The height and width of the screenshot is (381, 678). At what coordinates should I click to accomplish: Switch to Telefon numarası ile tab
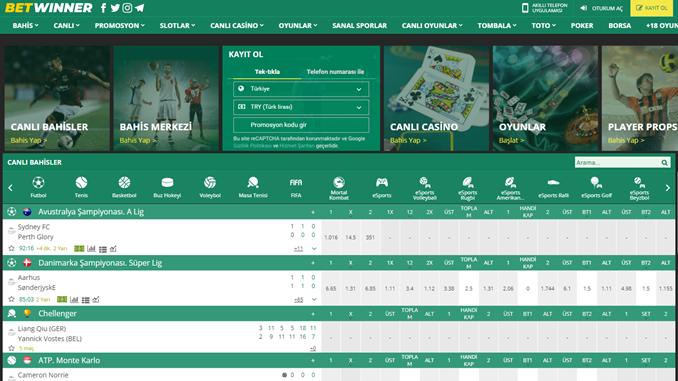pos(335,72)
